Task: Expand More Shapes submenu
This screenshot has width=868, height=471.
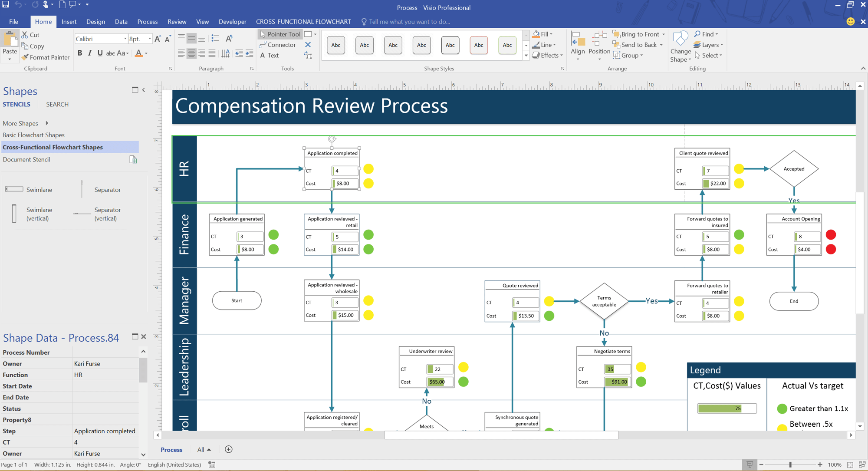Action: coord(47,123)
